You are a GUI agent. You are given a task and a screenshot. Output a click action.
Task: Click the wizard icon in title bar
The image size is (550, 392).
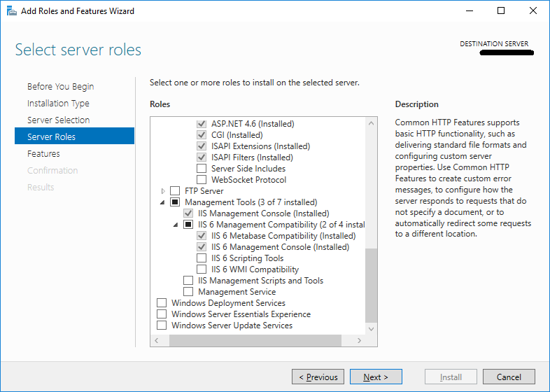click(x=10, y=10)
